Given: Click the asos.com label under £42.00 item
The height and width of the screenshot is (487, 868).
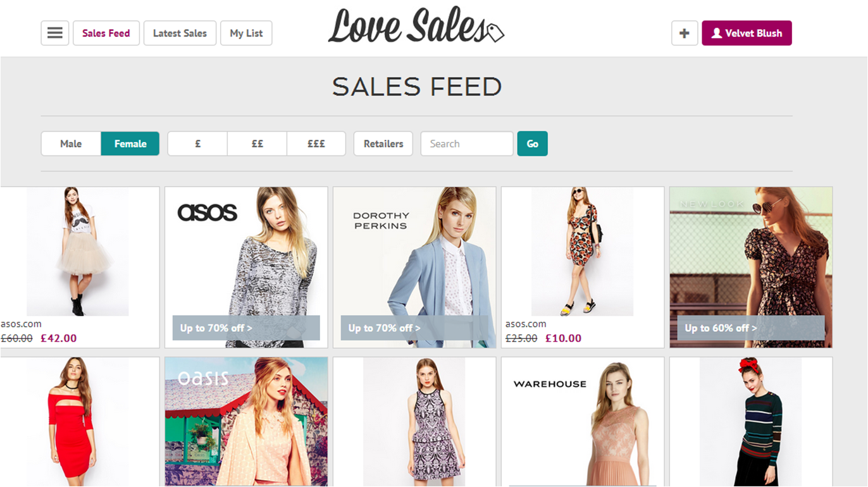Looking at the screenshot, I should [x=21, y=324].
